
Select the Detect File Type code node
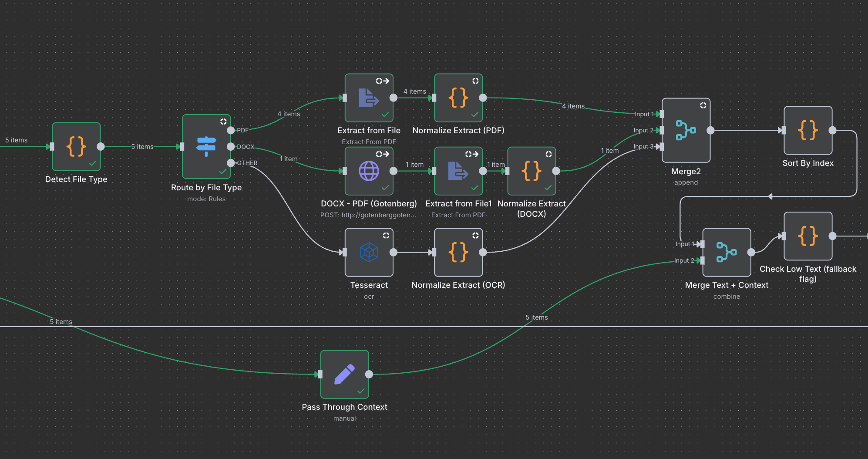click(x=76, y=147)
